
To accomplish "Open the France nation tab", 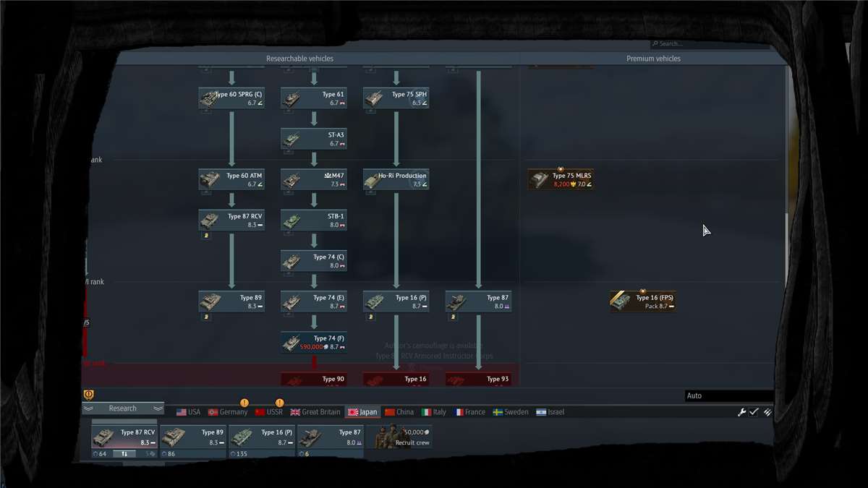I will (x=469, y=412).
